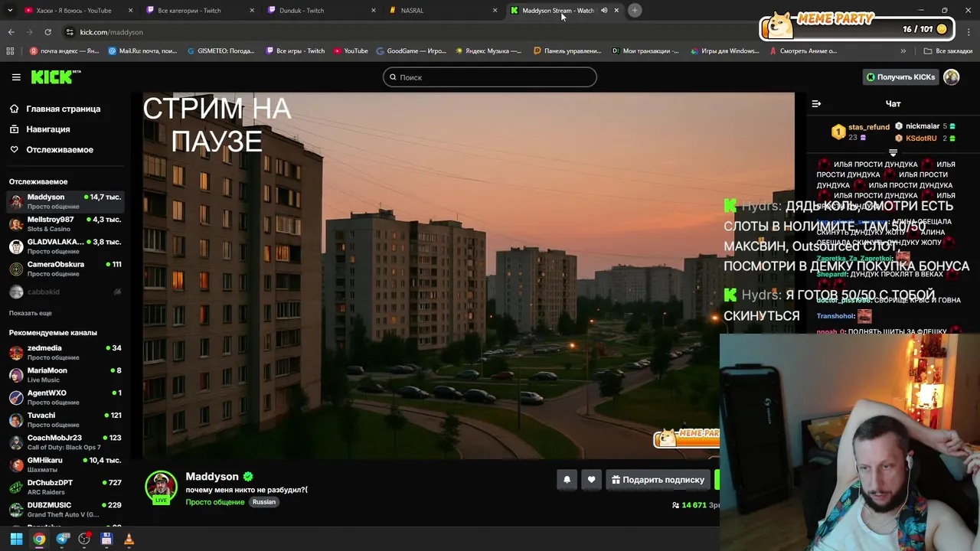This screenshot has width=980, height=551.
Task: Select Mellstroy987 in followed channels
Action: click(x=65, y=223)
